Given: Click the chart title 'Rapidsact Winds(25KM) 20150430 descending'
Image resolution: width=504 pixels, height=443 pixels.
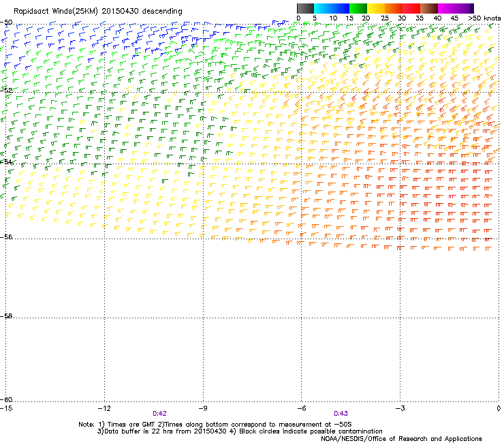Looking at the screenshot, I should 97,12.
